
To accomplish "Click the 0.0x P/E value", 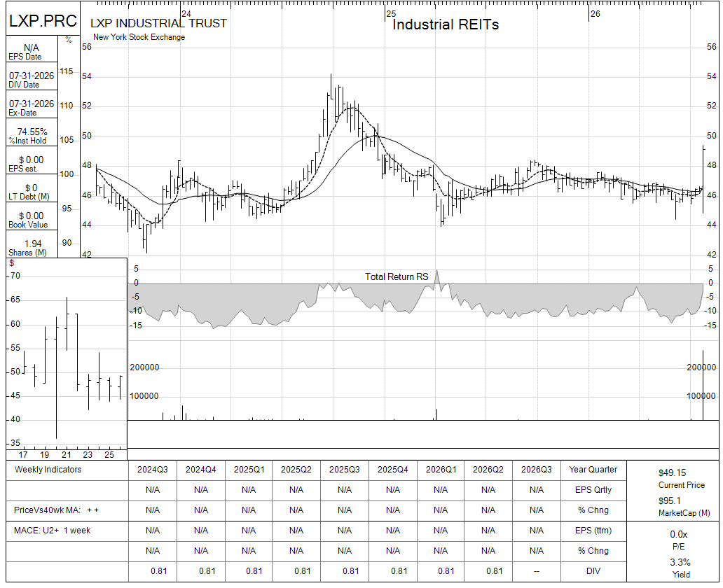I will pyautogui.click(x=679, y=535).
